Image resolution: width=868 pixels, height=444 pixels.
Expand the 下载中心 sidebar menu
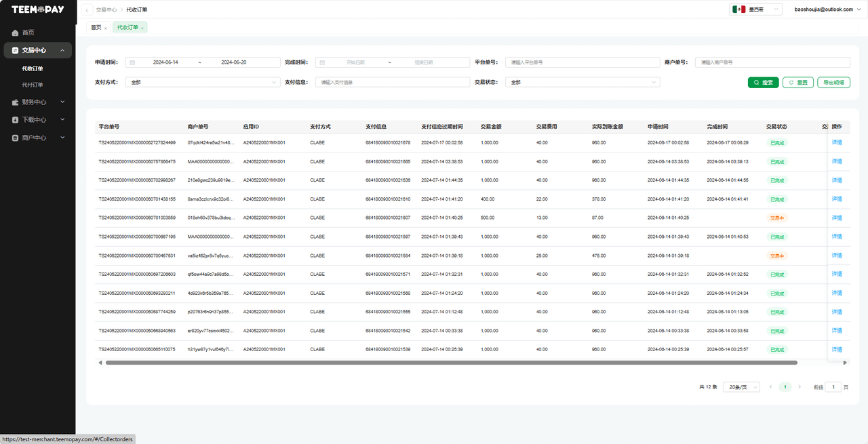point(62,120)
